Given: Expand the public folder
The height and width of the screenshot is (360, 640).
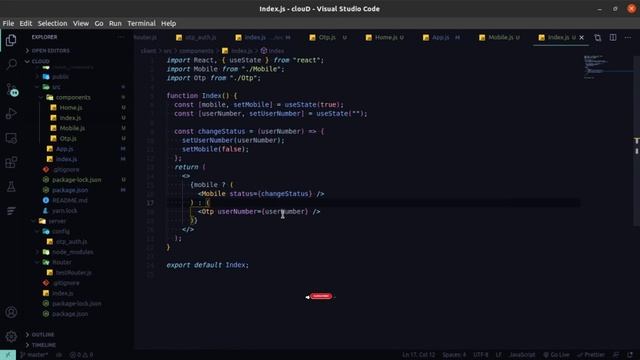Looking at the screenshot, I should point(60,77).
